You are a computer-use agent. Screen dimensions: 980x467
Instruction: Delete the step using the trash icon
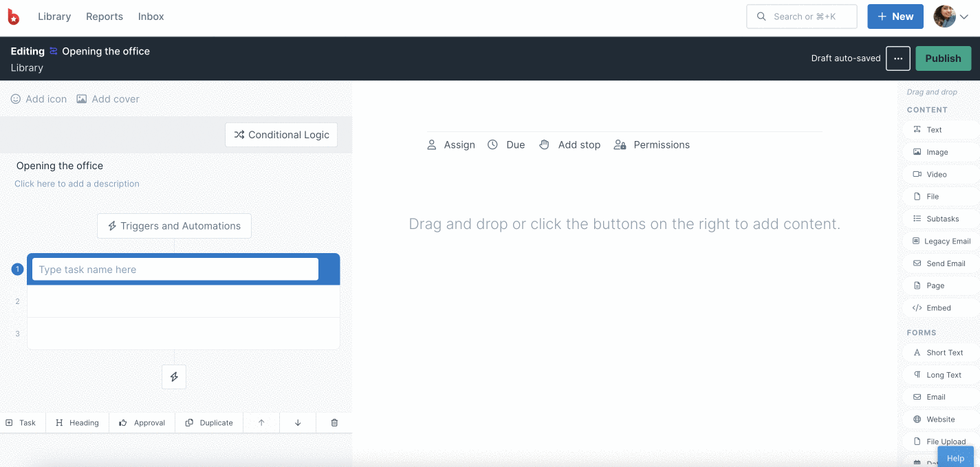coord(334,422)
